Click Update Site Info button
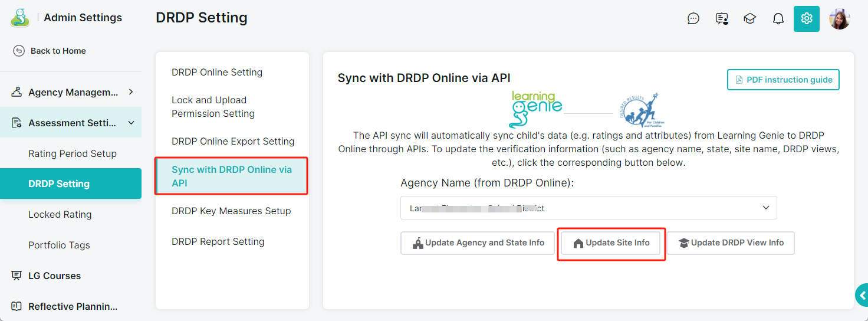Image resolution: width=868 pixels, height=321 pixels. [x=610, y=243]
